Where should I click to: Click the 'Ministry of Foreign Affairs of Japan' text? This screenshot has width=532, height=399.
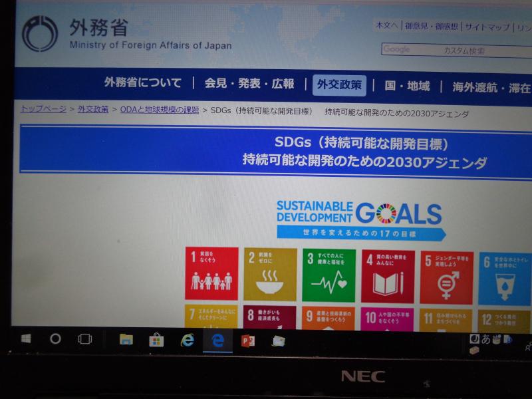pos(151,45)
